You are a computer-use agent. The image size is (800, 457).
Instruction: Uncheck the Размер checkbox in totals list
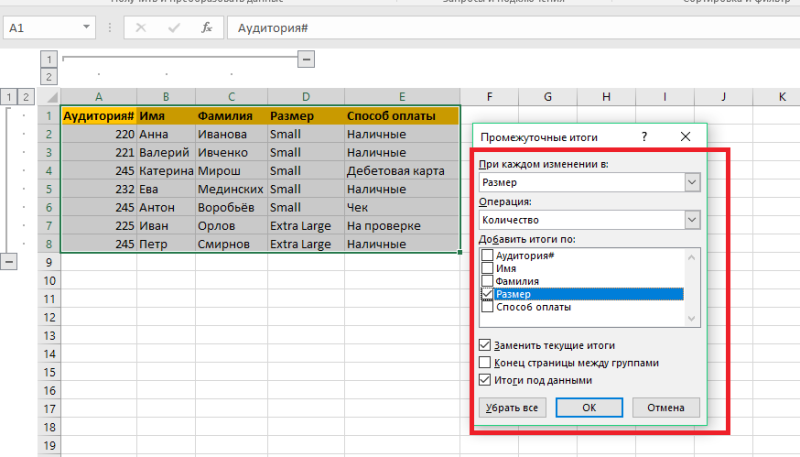(487, 294)
